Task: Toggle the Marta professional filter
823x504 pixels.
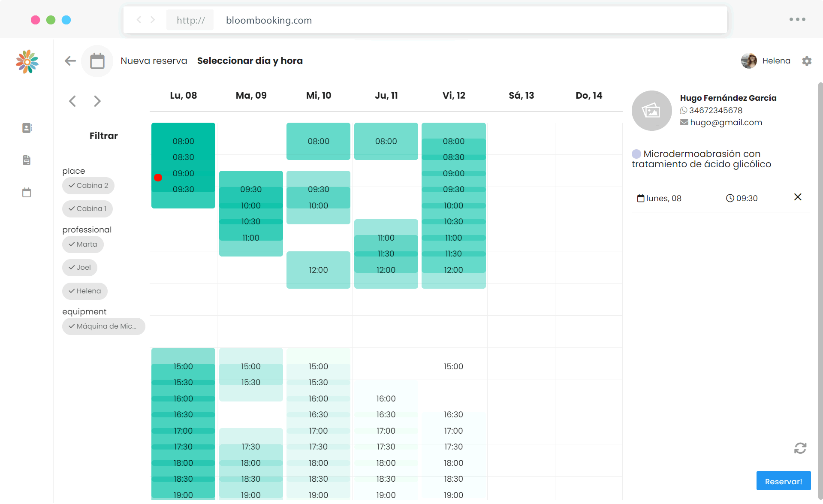Action: (x=83, y=244)
